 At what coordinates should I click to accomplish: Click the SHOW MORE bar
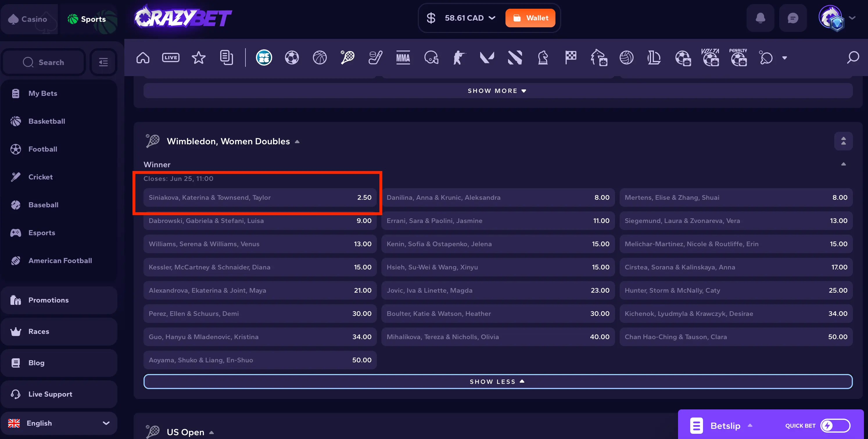tap(498, 91)
